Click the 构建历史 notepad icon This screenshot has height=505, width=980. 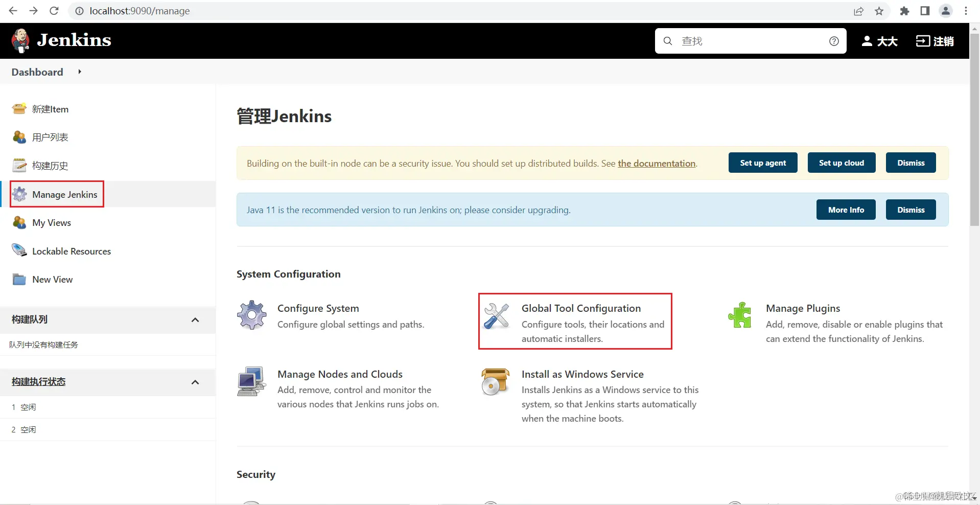tap(19, 165)
